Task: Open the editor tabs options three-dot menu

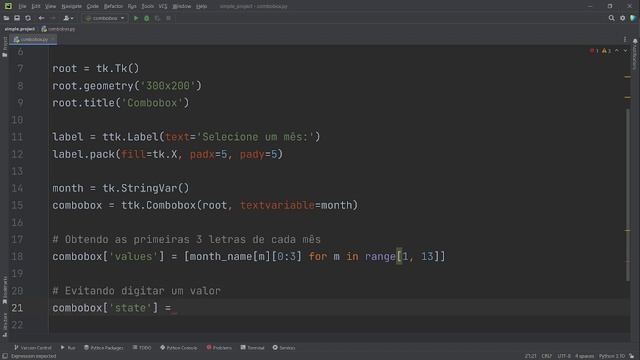Action: point(625,40)
